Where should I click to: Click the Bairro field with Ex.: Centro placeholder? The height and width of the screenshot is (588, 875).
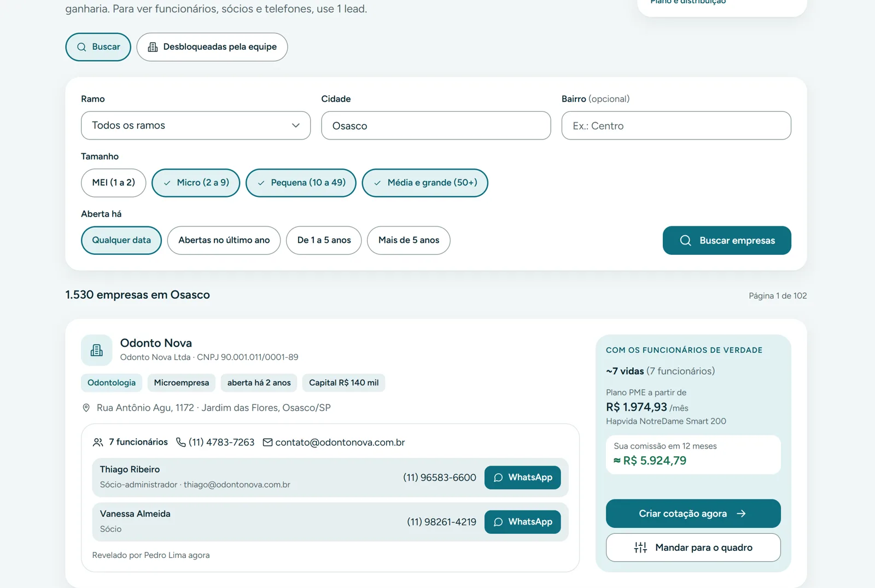point(676,126)
